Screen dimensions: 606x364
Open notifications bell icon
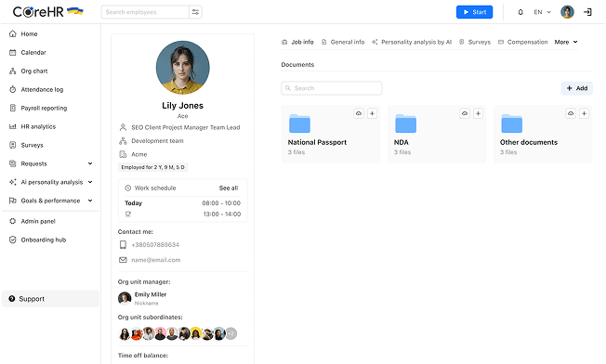coord(520,12)
